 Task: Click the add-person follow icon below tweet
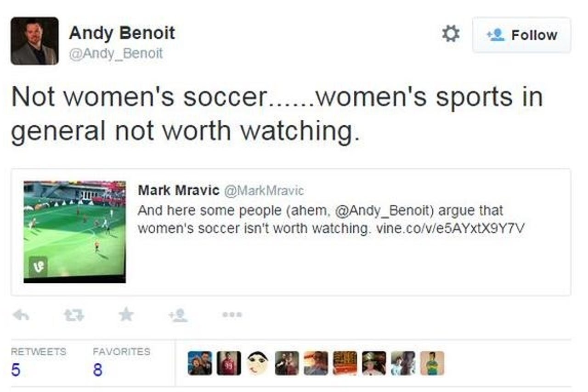[x=178, y=315]
